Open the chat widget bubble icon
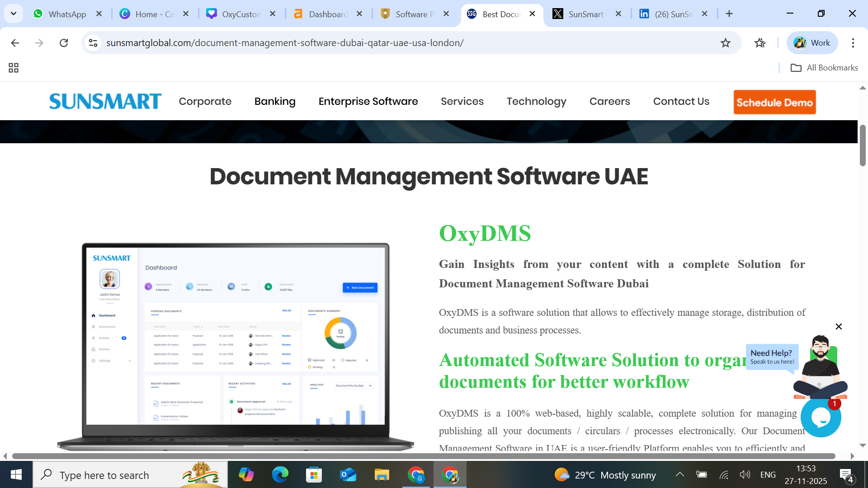Image resolution: width=868 pixels, height=488 pixels. tap(821, 418)
